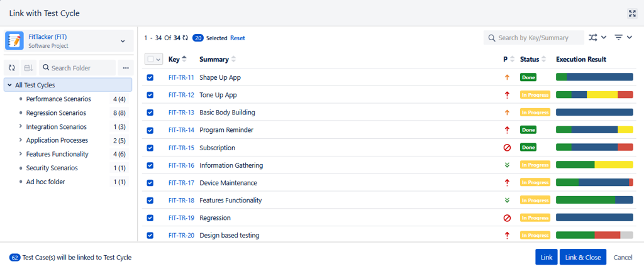
Task: Expand the Integration Scenarios folder
Action: coord(21,126)
